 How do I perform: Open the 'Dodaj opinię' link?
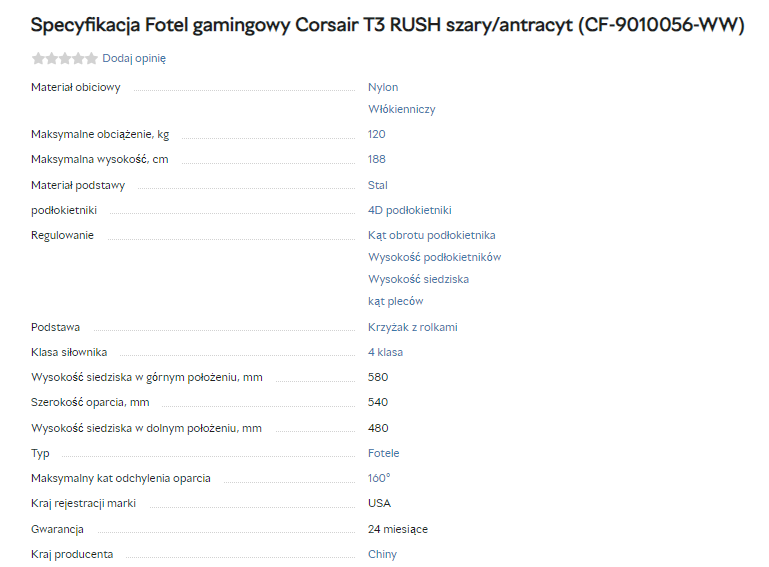tap(134, 58)
